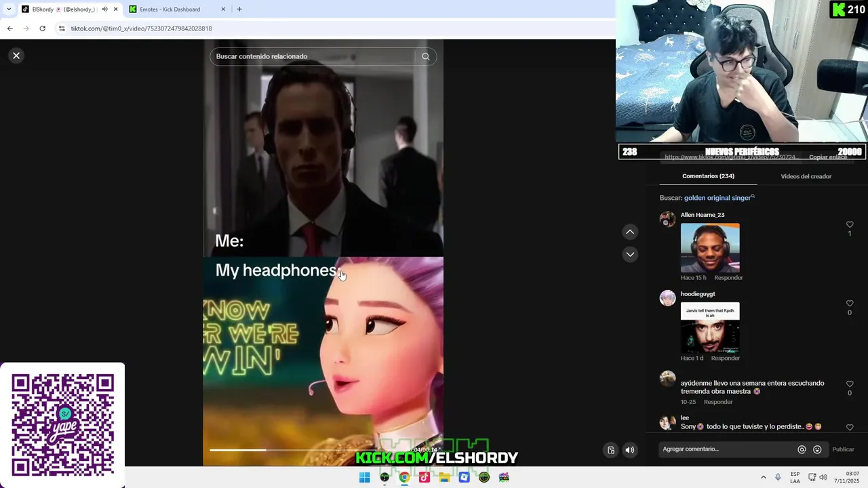Open network settings from tray icon
This screenshot has width=868, height=488.
(x=812, y=477)
